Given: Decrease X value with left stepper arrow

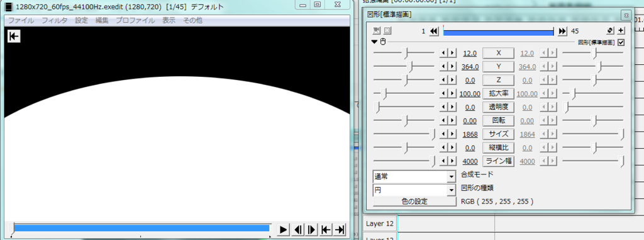Looking at the screenshot, I should [x=443, y=53].
